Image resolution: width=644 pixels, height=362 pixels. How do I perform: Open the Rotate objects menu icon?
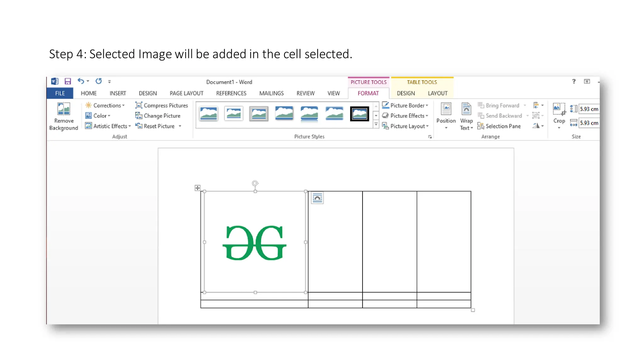tap(538, 126)
